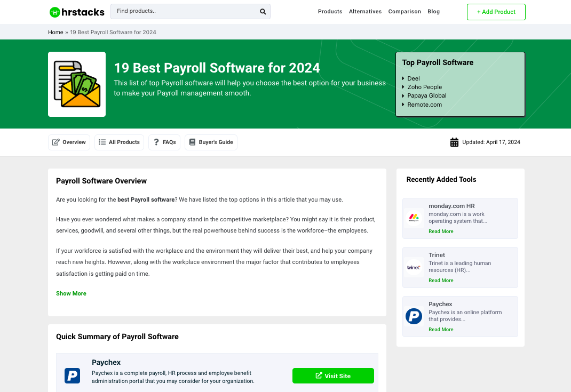The height and width of the screenshot is (392, 571).
Task: Click the Paychex P logo icon
Action: [x=72, y=375]
